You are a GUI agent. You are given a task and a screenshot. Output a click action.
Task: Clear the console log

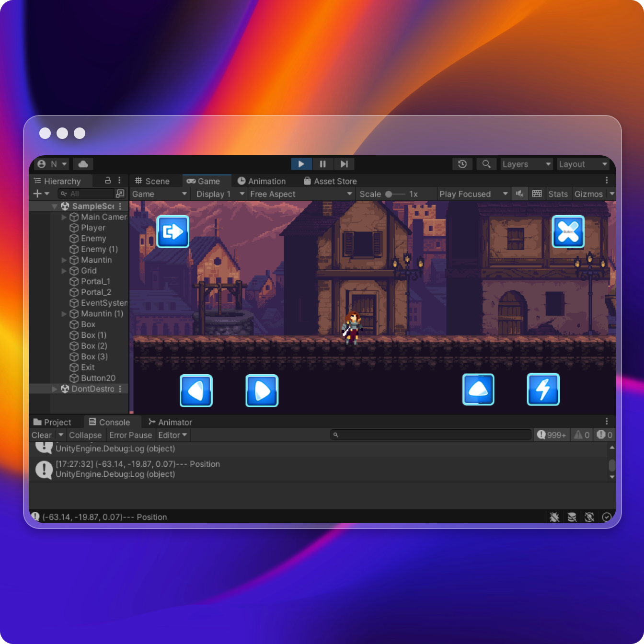pos(42,435)
